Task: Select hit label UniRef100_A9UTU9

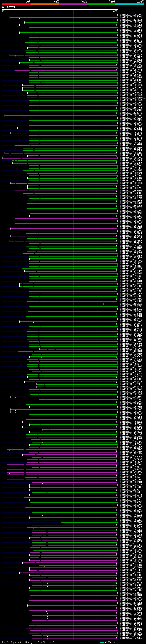Action: click(x=131, y=352)
